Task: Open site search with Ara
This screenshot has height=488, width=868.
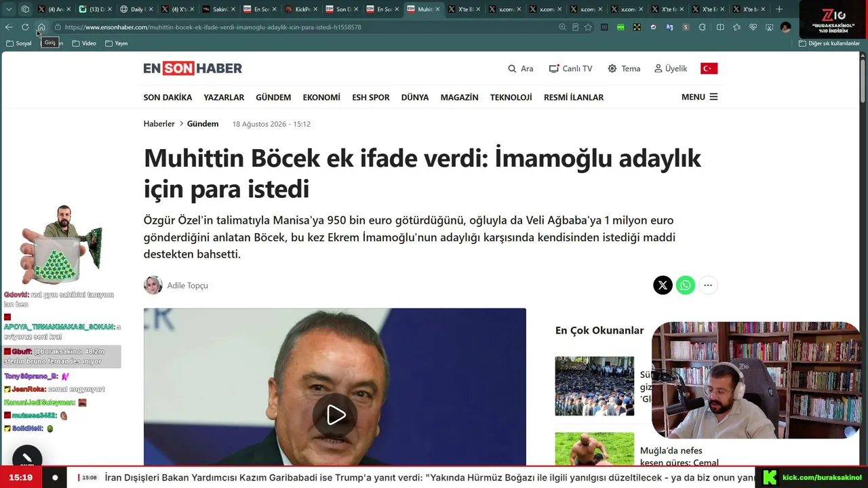Action: [521, 68]
